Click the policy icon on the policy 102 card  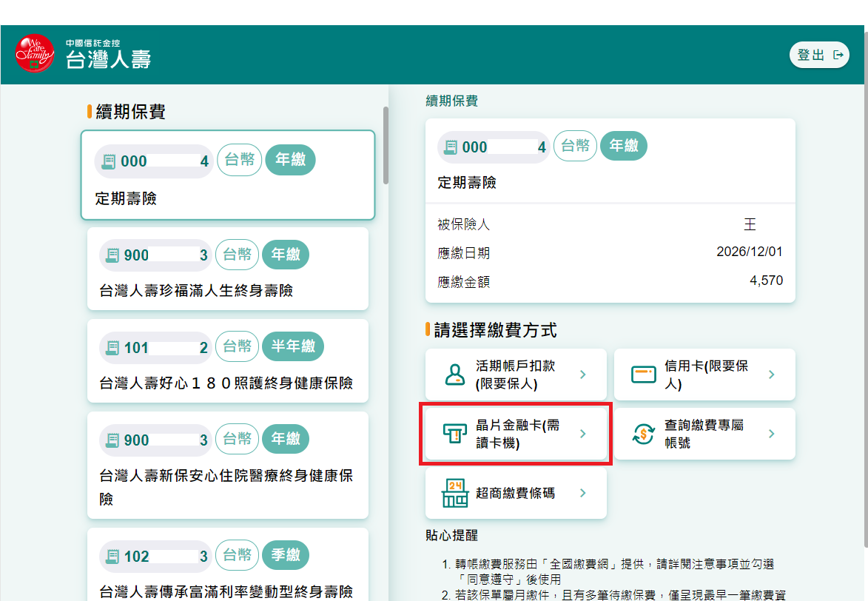(112, 557)
